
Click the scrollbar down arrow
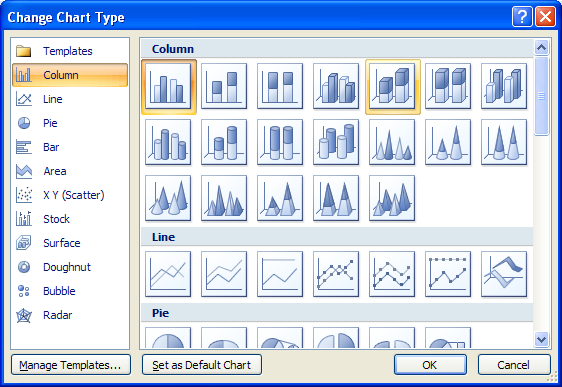coord(541,339)
